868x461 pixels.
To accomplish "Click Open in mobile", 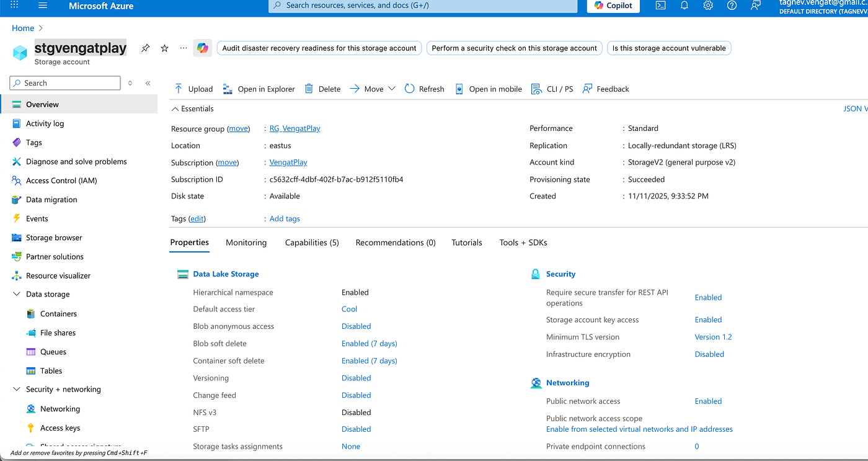I will click(489, 89).
